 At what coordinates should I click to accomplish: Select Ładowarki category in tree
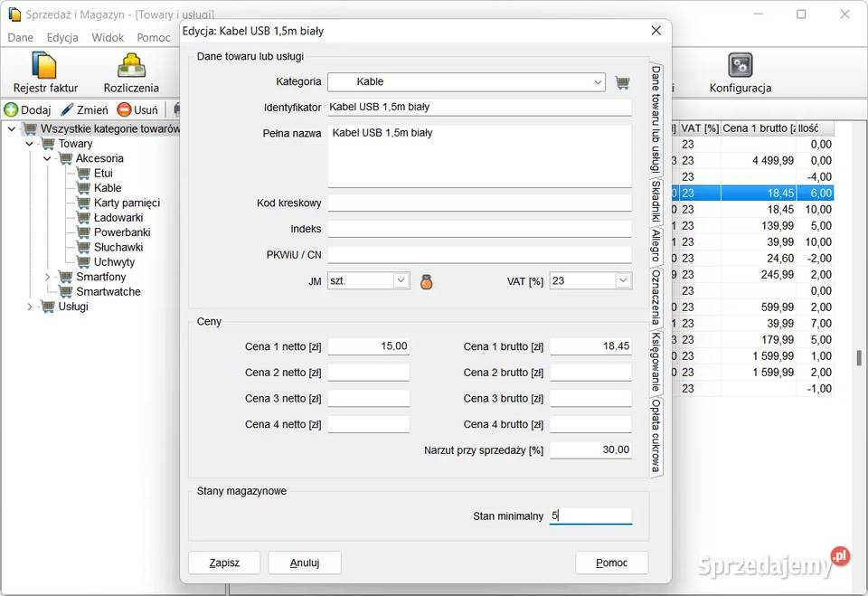[x=118, y=217]
